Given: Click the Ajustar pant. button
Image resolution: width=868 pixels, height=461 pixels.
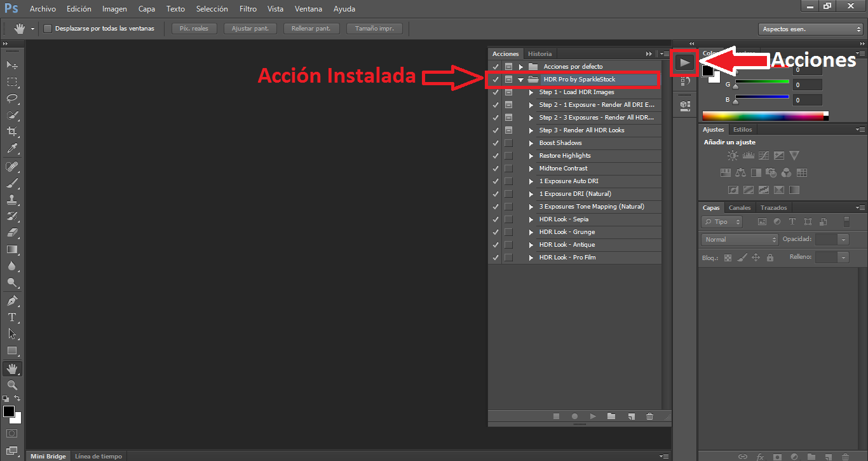Looking at the screenshot, I should [250, 29].
